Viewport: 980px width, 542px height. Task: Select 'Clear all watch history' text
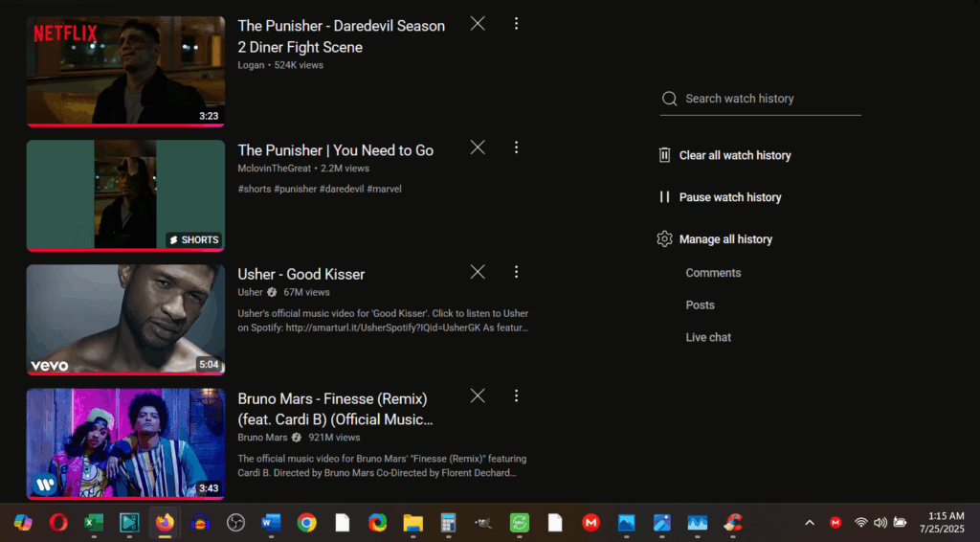tap(735, 155)
